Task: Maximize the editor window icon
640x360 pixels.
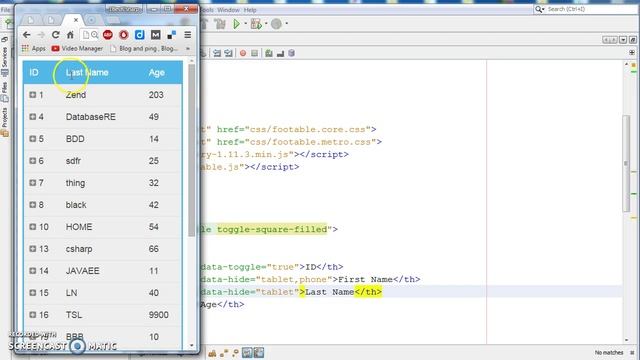Action: tap(633, 40)
